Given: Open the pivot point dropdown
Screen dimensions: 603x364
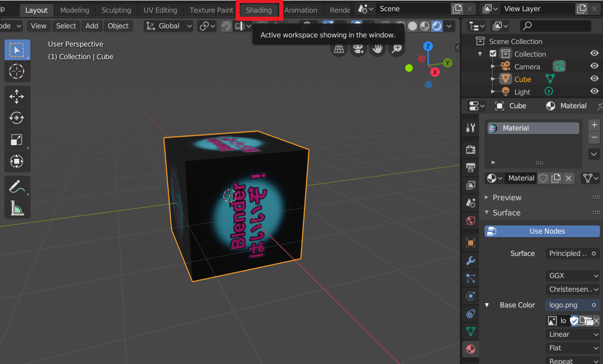Looking at the screenshot, I should pyautogui.click(x=207, y=26).
